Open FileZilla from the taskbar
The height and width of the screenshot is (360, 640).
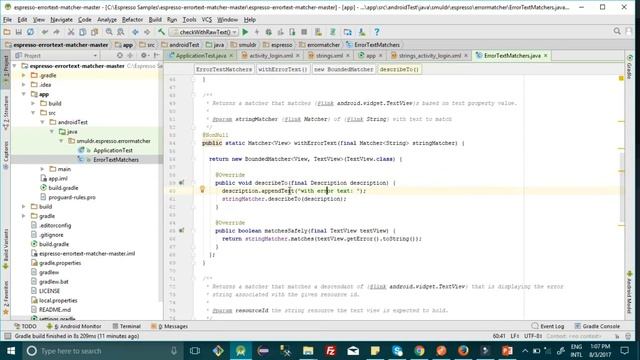coord(331,351)
